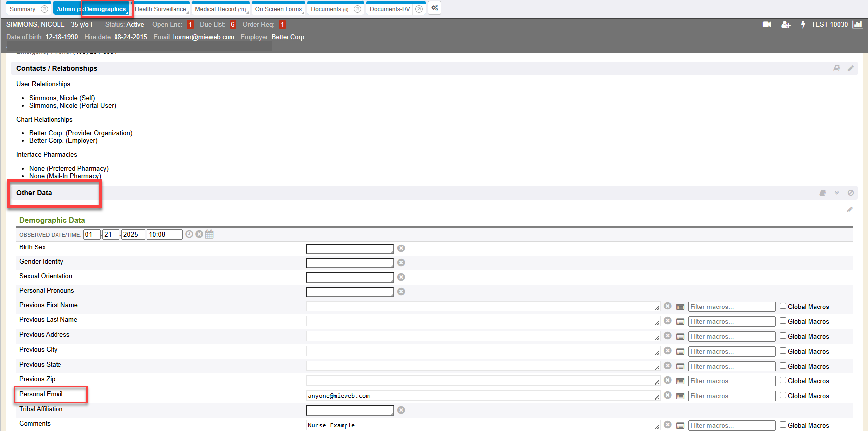The image size is (868, 431).
Task: Open the Gender Identity dropdown field
Action: [x=350, y=263]
